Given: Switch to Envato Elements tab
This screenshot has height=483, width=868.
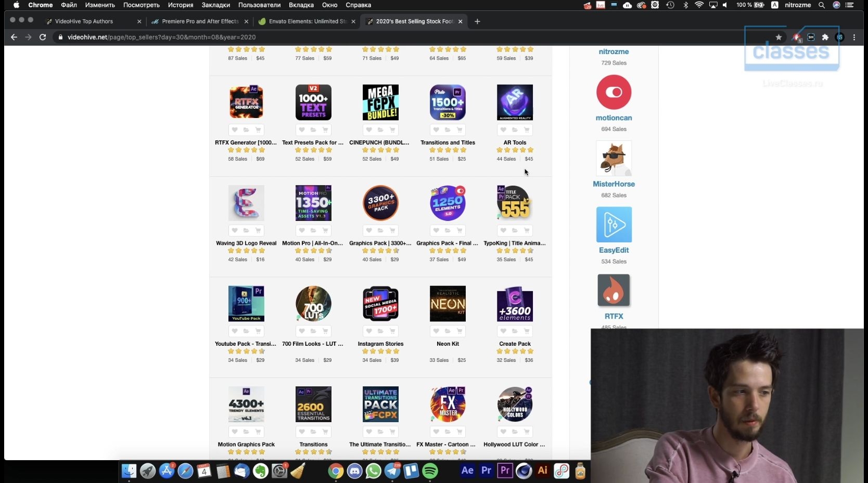Looking at the screenshot, I should point(307,21).
